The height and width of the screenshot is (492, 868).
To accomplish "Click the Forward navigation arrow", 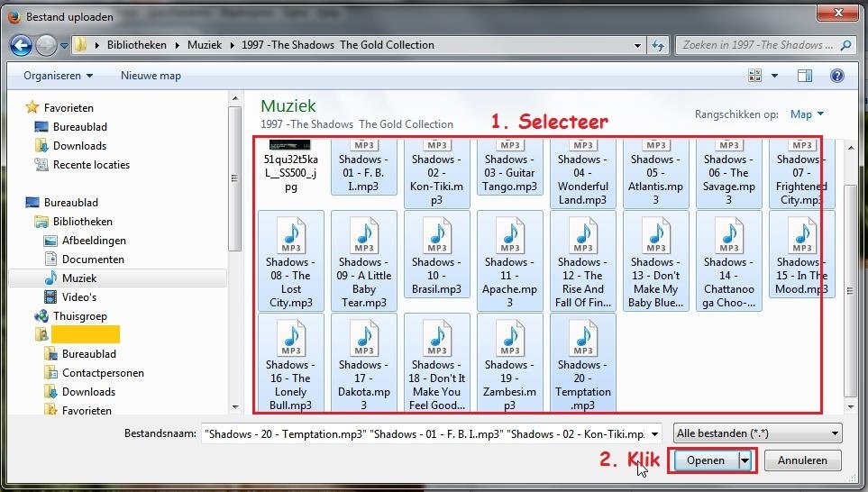I will pos(47,45).
